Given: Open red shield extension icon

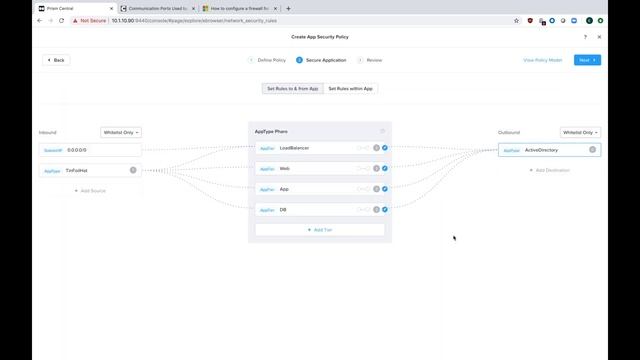Looking at the screenshot, I should click(530, 20).
